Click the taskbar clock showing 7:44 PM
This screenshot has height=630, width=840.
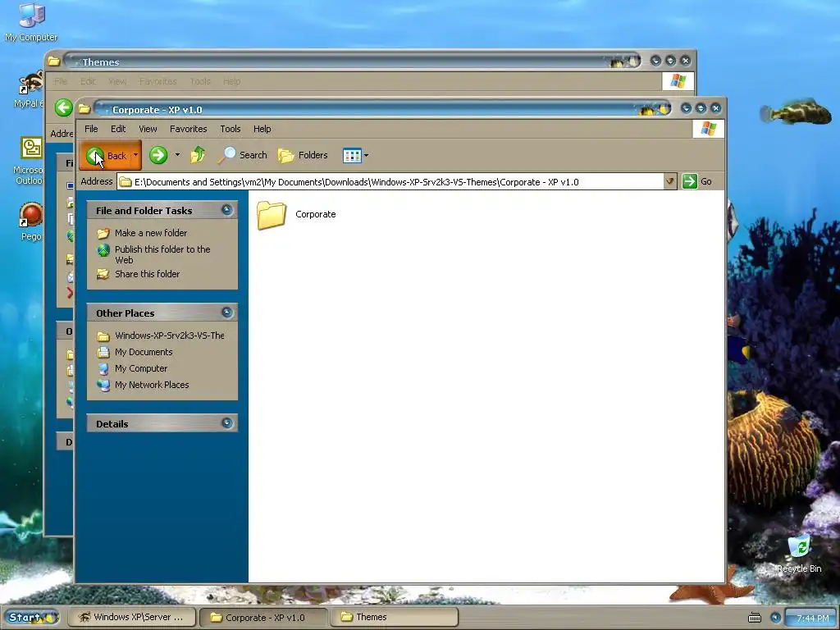(812, 619)
